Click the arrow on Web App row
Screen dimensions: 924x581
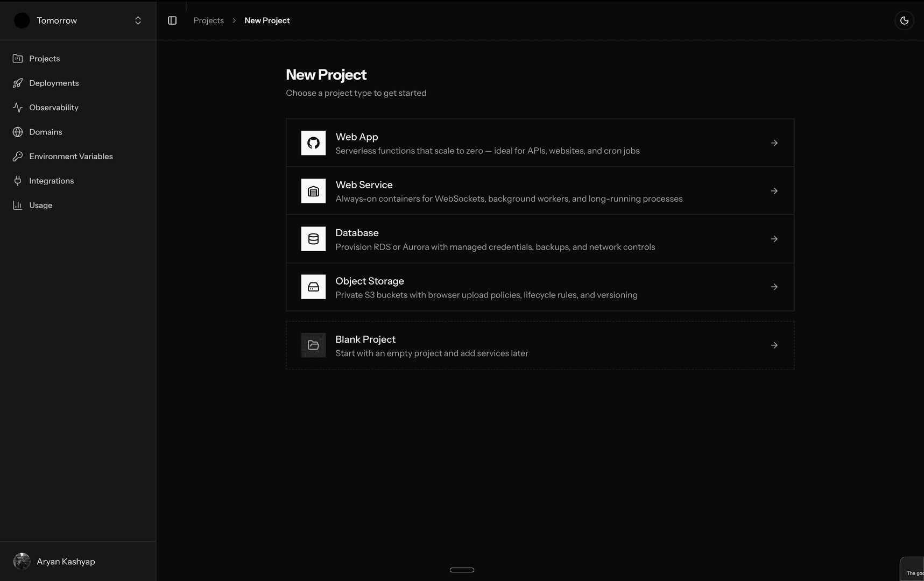pos(774,143)
